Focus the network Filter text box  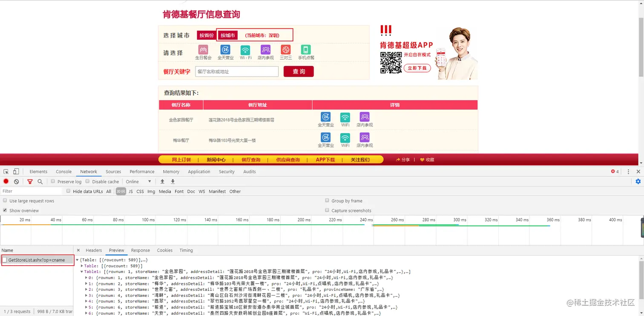tap(31, 191)
